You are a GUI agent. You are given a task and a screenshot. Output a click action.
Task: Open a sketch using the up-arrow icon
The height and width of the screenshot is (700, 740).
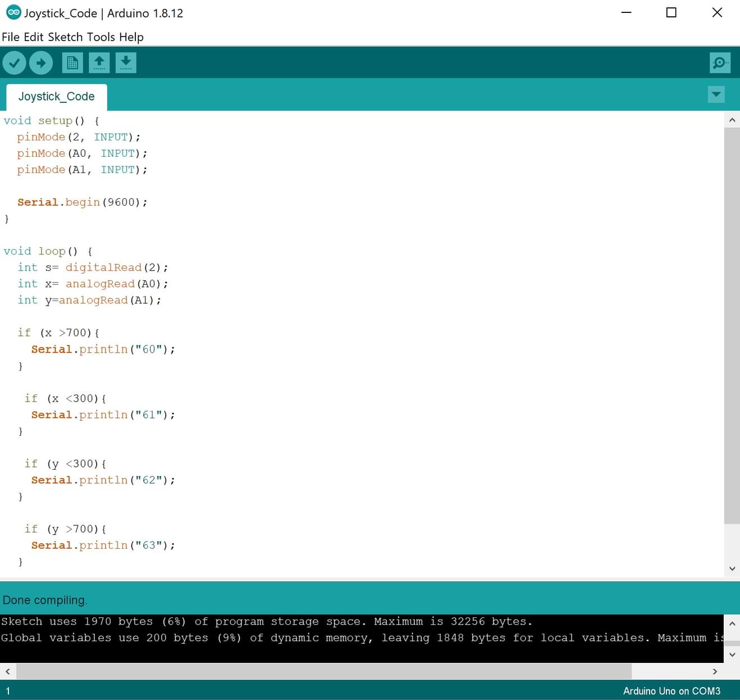pos(99,63)
